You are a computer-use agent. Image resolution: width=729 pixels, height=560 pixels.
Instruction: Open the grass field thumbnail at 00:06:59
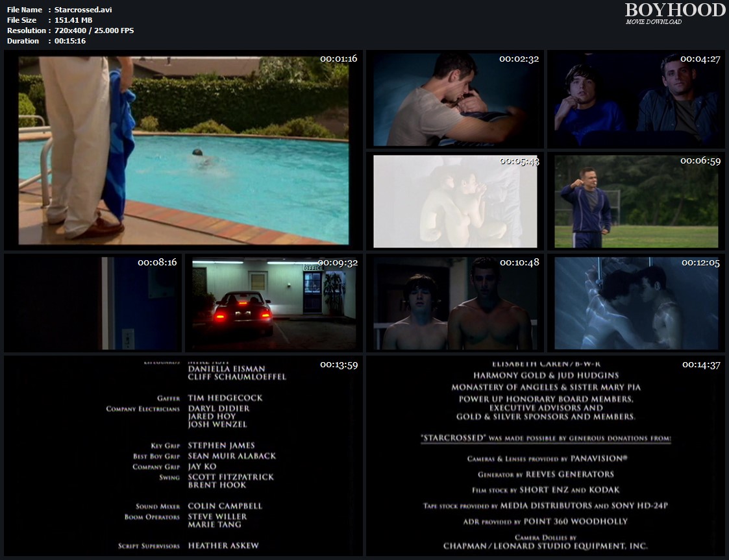click(x=636, y=201)
